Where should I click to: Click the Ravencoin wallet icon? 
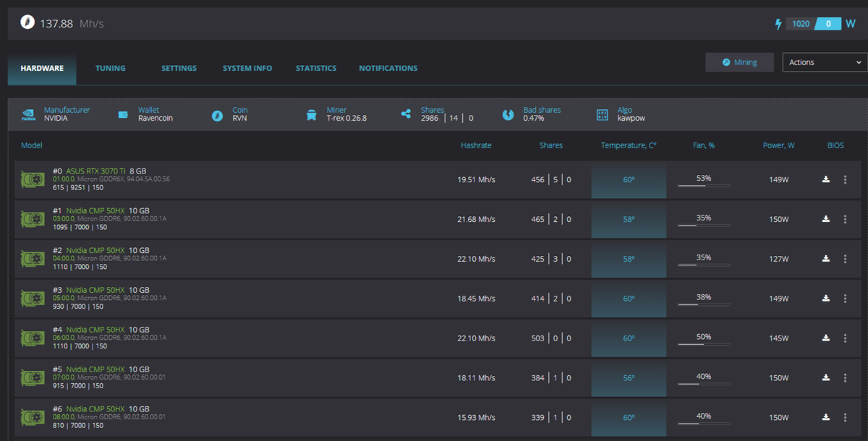(123, 114)
